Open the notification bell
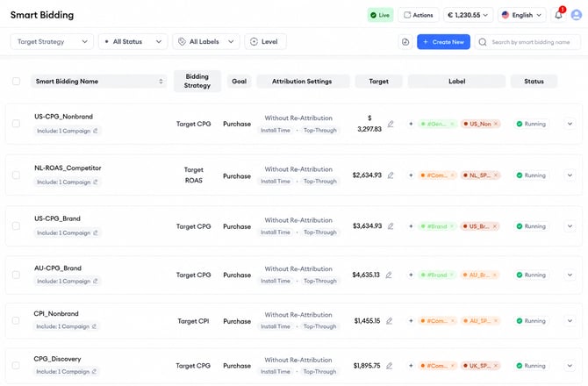Viewport: 588px width, 386px height. pyautogui.click(x=558, y=15)
